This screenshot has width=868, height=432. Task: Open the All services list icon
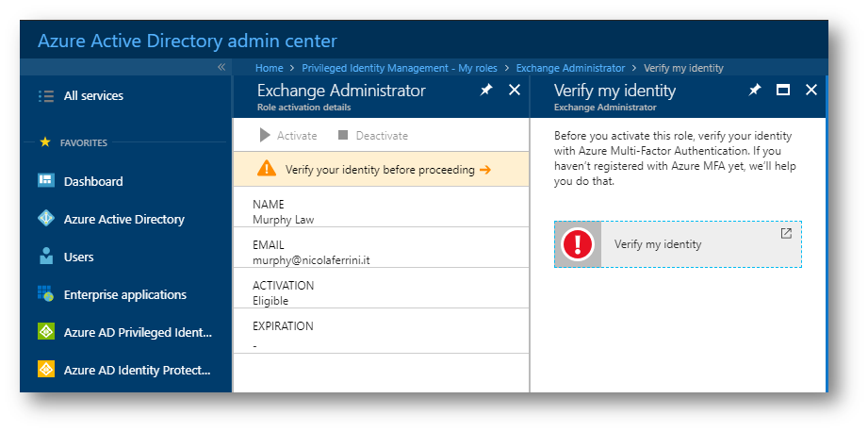coord(46,96)
